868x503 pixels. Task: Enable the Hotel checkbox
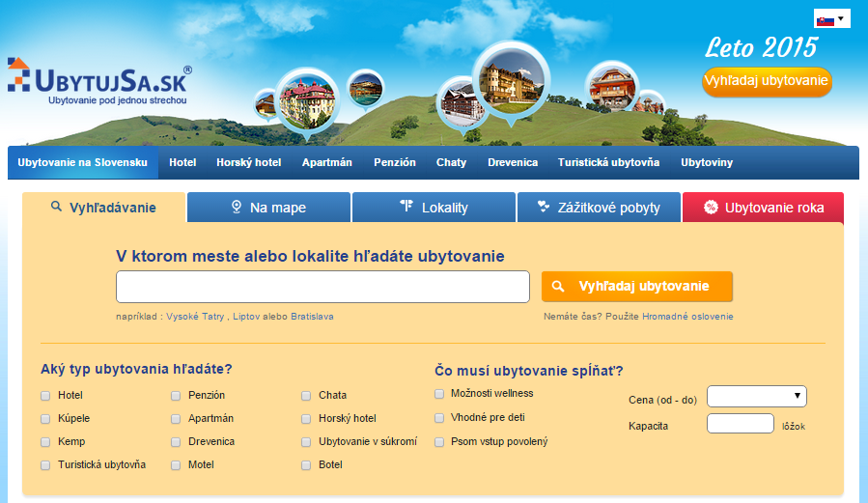45,396
